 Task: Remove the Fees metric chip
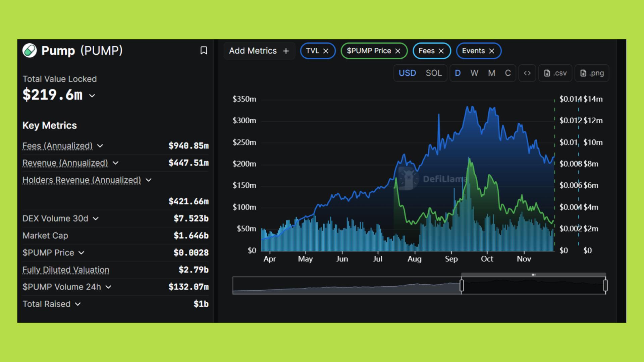(441, 51)
